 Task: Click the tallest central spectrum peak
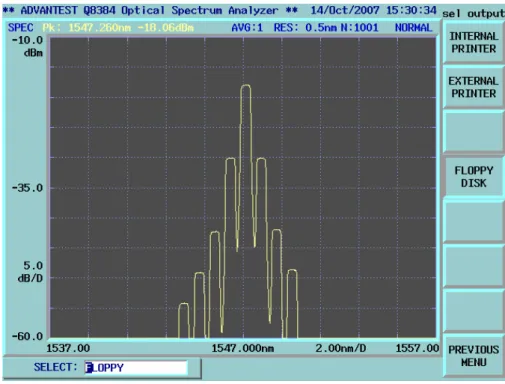coord(246,87)
